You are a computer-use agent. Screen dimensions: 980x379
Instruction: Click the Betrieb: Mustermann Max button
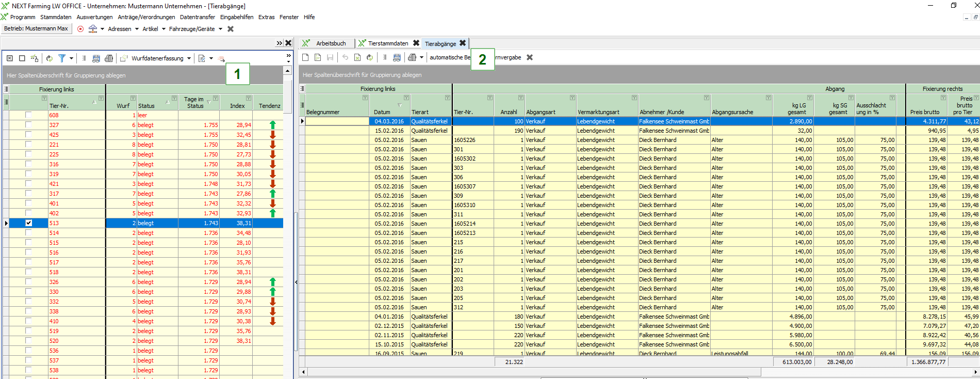click(36, 29)
